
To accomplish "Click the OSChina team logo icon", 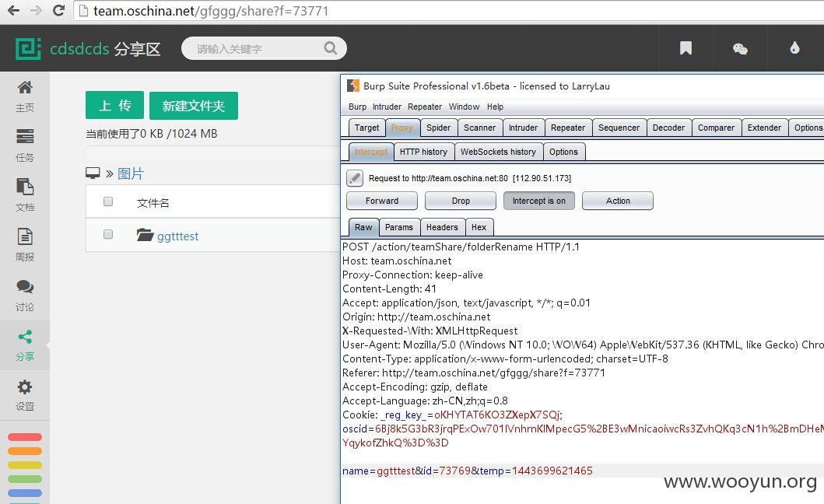I will click(x=28, y=49).
